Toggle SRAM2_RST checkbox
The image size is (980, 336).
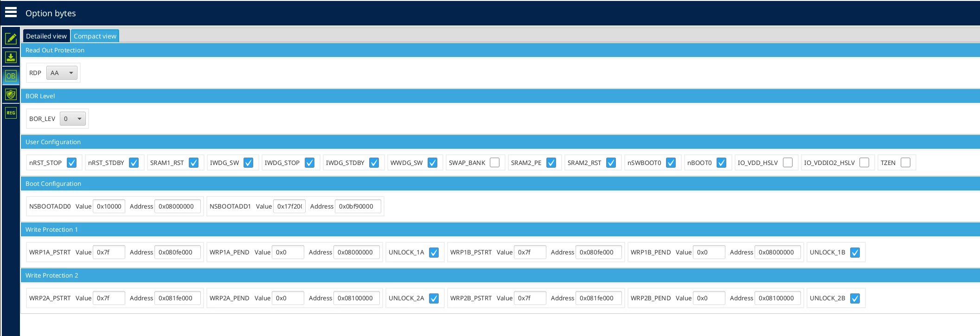point(611,163)
